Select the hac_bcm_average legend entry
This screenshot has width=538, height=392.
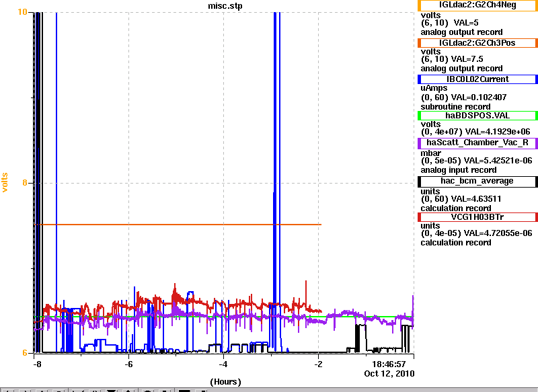(477, 182)
